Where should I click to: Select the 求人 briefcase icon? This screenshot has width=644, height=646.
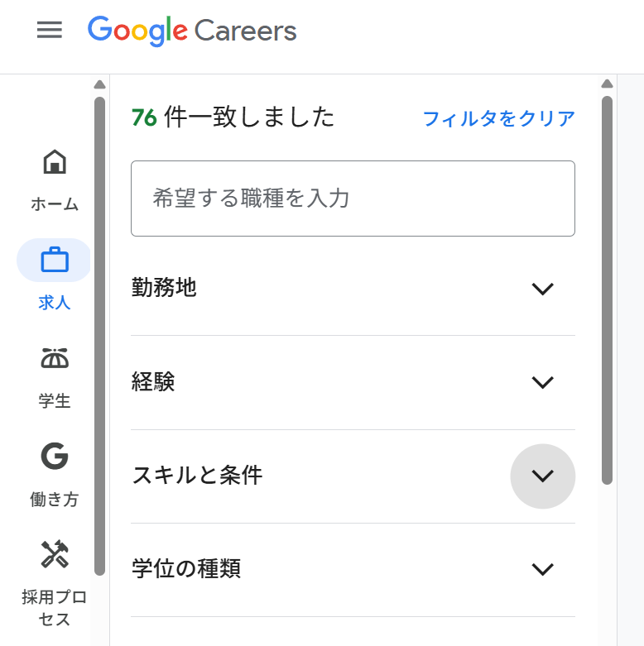(x=55, y=261)
